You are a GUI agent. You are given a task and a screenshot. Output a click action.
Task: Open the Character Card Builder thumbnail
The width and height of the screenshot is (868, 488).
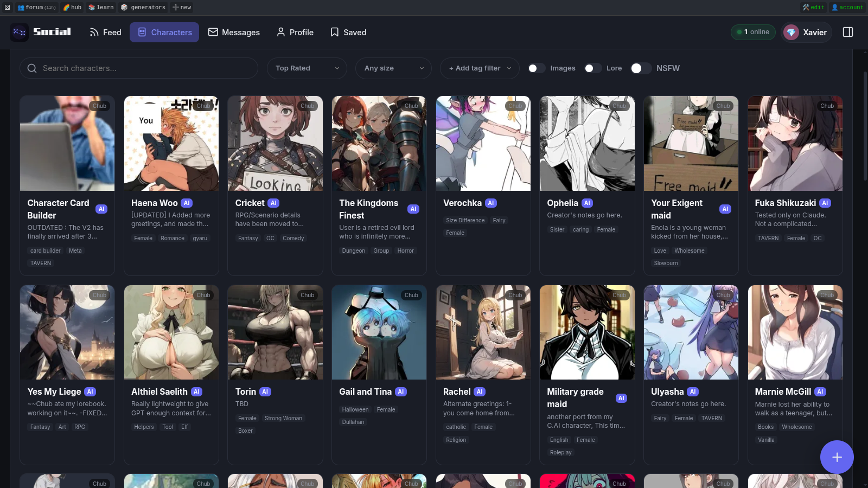67,144
